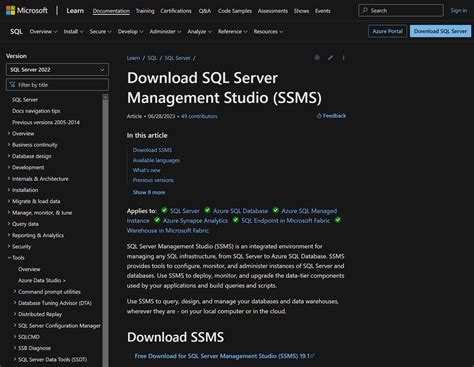Open the Analyze dropdown menu
474x367 pixels.
199,32
